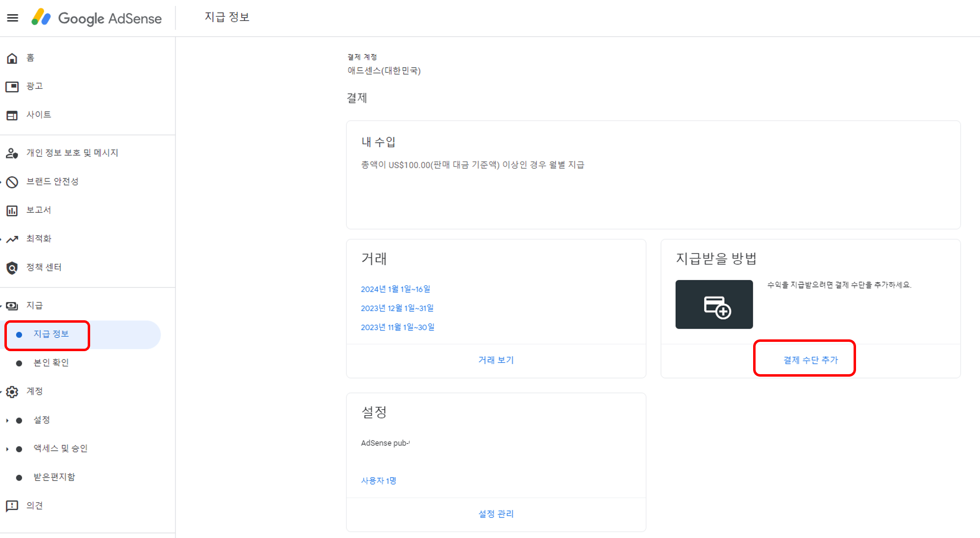Expand 액세스 및 승인 submenu arrow

[x=7, y=449]
